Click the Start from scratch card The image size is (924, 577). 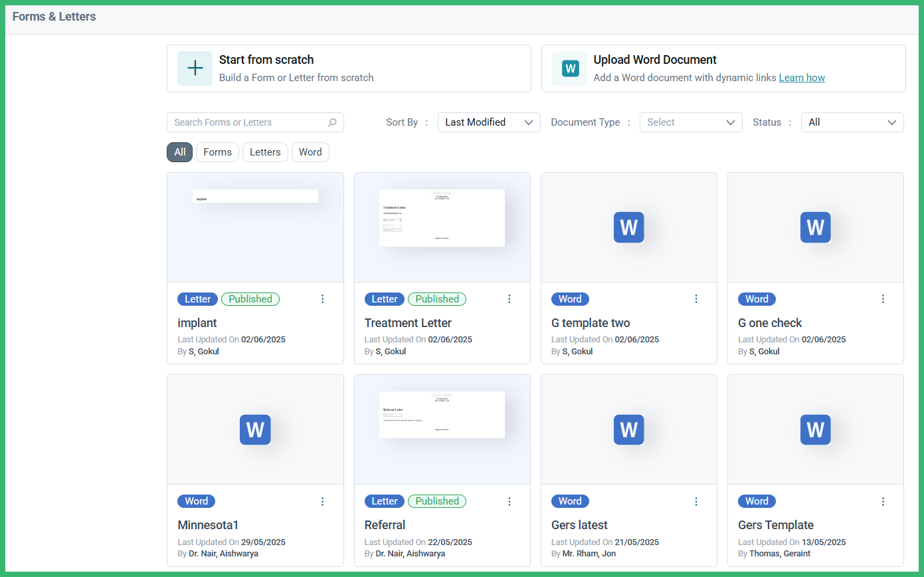click(349, 68)
